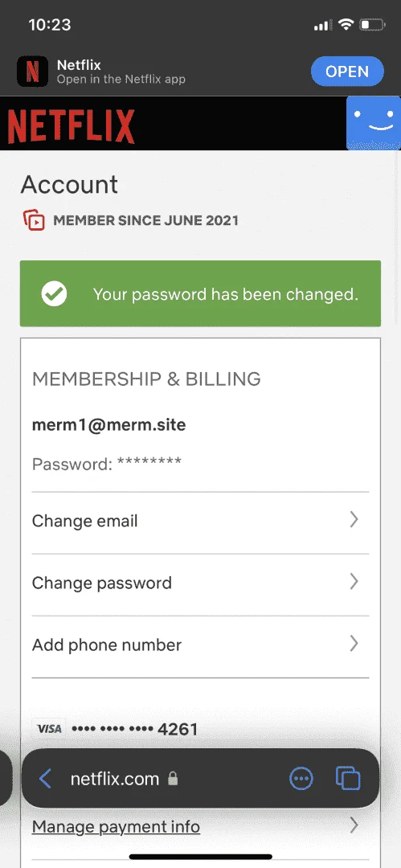401x868 pixels.
Task: Tap the blue smiley profile avatar
Action: coord(374,123)
